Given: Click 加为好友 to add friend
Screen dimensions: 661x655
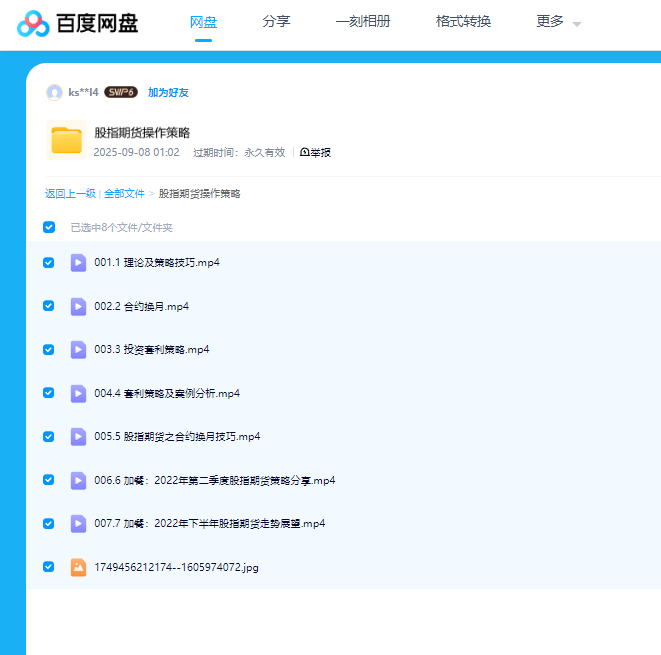Looking at the screenshot, I should pyautogui.click(x=168, y=92).
